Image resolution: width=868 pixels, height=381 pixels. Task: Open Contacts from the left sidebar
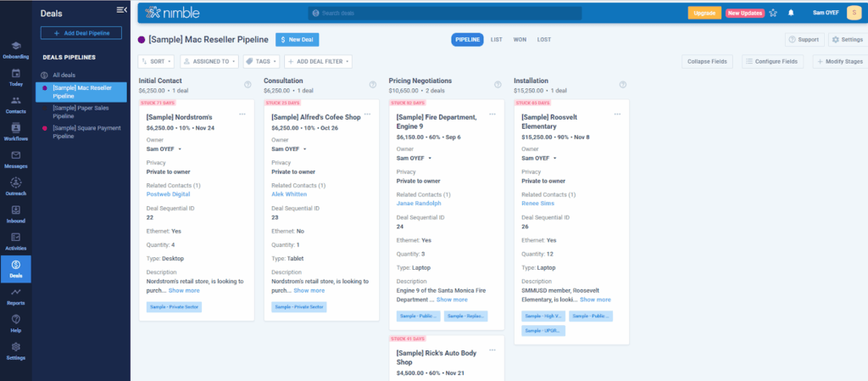point(16,104)
